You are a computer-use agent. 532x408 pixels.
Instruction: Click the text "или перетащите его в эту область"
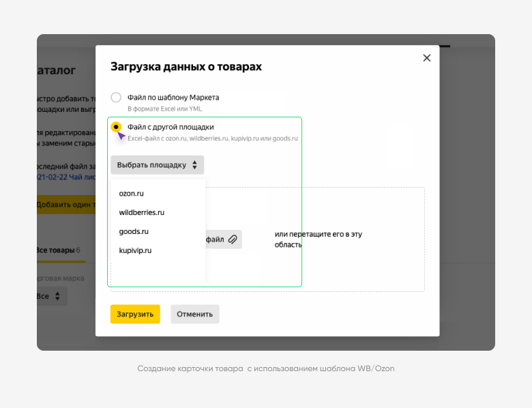pyautogui.click(x=319, y=239)
